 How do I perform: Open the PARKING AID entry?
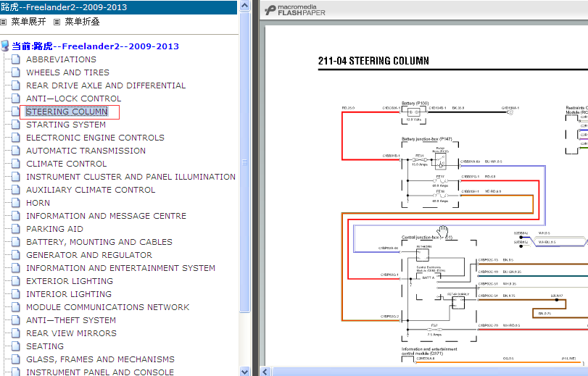pos(55,229)
